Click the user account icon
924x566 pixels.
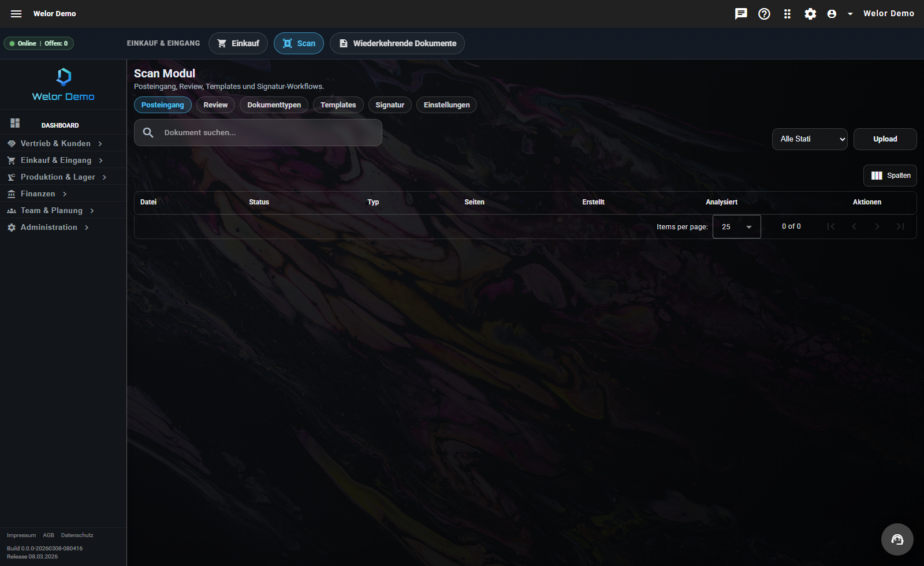point(832,14)
